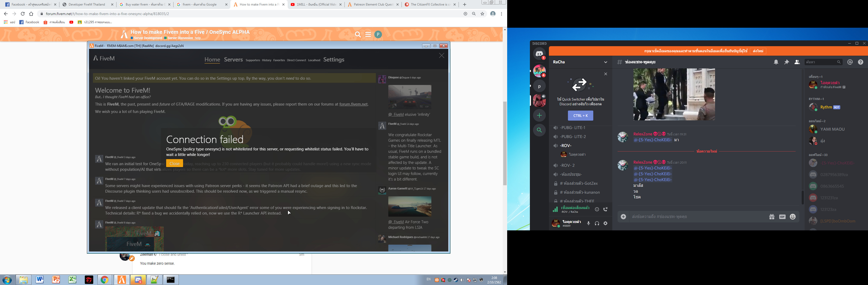This screenshot has height=285, width=868.
Task: Open Chrome three-dot menu
Action: click(x=501, y=14)
